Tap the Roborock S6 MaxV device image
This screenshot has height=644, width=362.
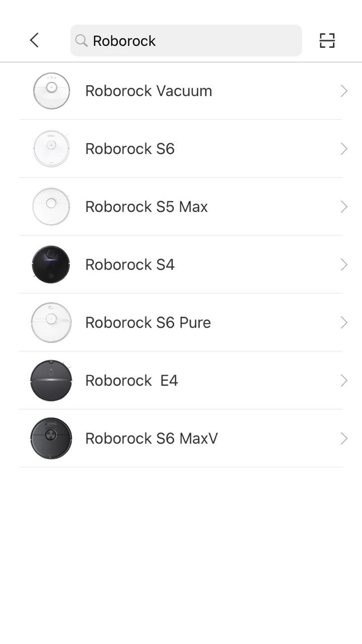[x=51, y=438]
